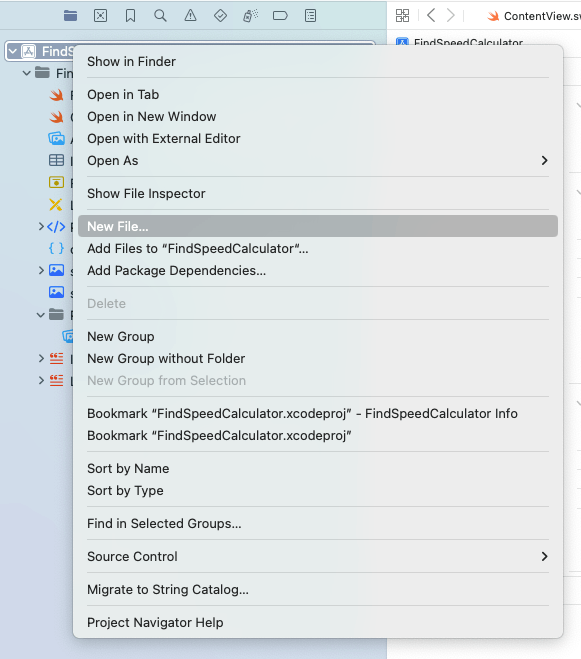Choose Show File Inspector
The image size is (581, 659).
(318, 193)
